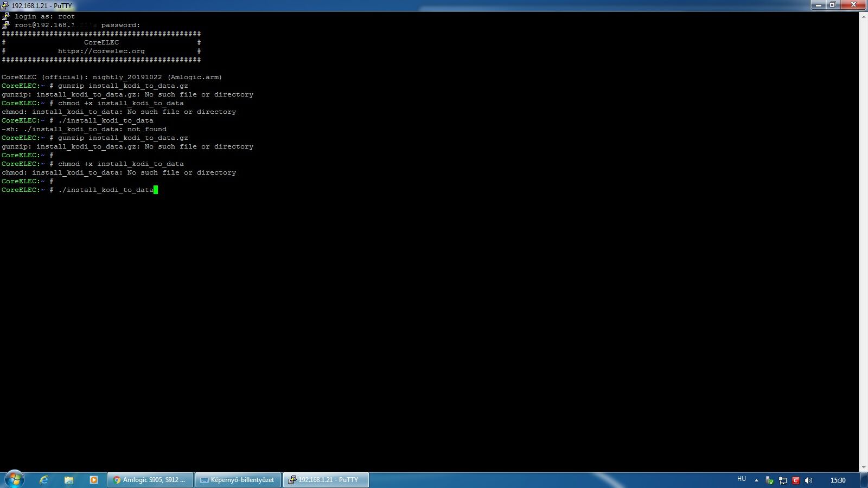Open the volume speaker tray icon
Screen dimensions: 868x488
(x=809, y=480)
